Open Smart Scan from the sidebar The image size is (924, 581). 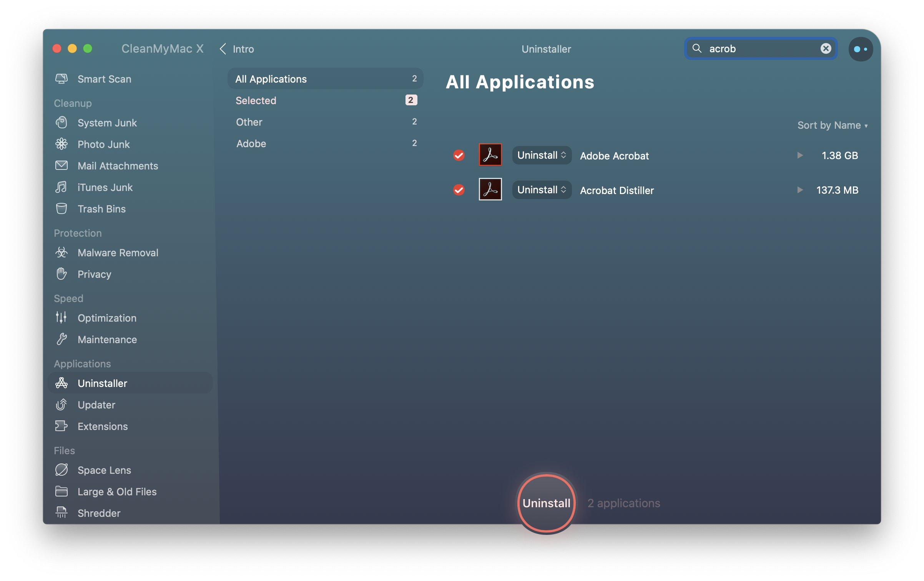pyautogui.click(x=104, y=79)
